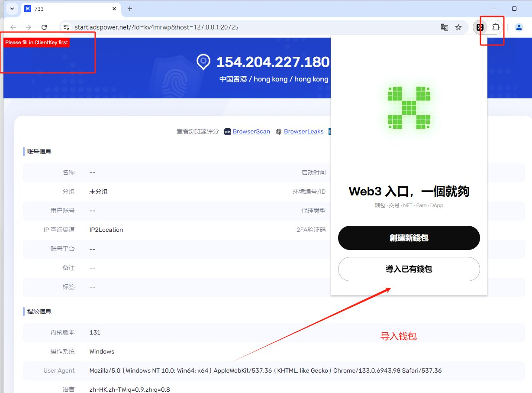532x393 pixels.
Task: Open a new tab with the plus button
Action: (x=129, y=9)
